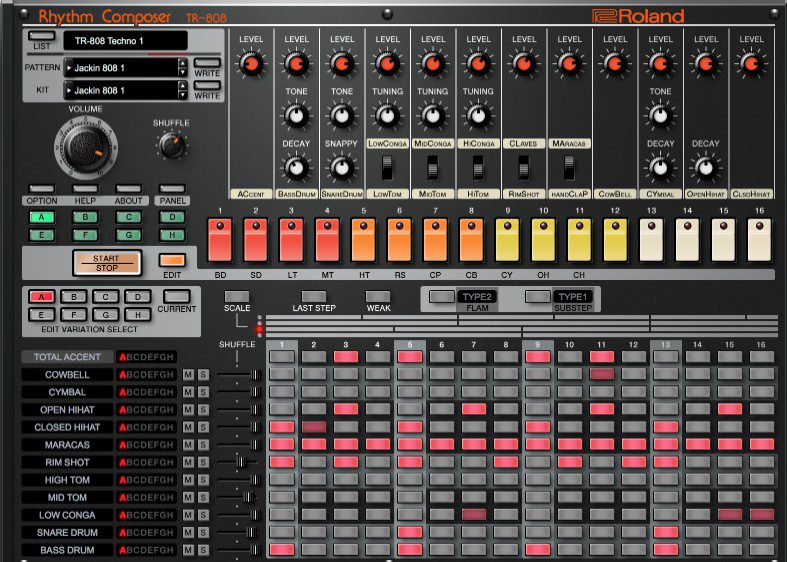Select the CLOSED HIHAT track label
This screenshot has height=562, width=787.
point(67,427)
